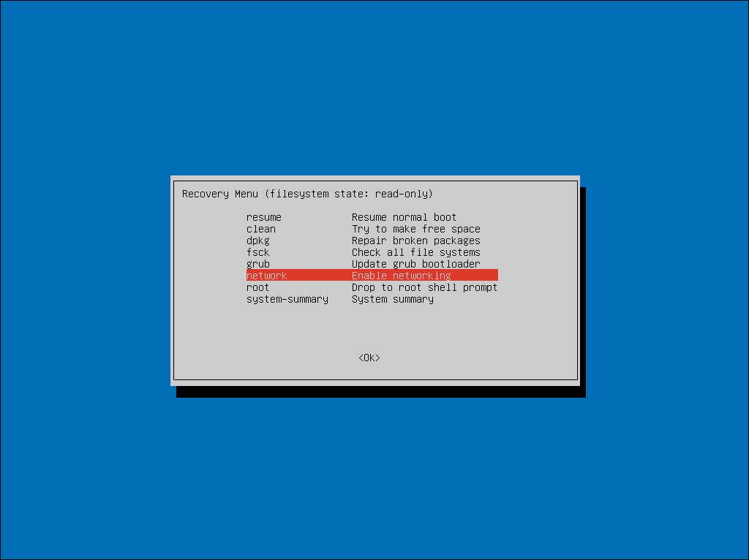The width and height of the screenshot is (749, 560).
Task: Choose the "dpkg" option
Action: (x=258, y=241)
